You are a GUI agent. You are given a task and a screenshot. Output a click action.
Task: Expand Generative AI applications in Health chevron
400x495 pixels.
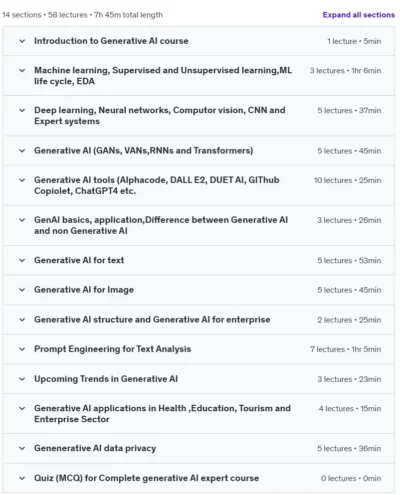(x=22, y=408)
